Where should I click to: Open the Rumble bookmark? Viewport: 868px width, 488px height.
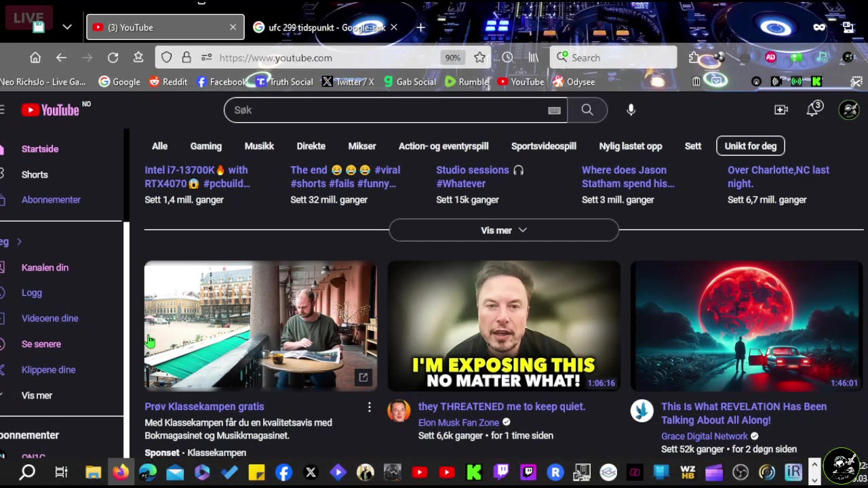coord(467,81)
